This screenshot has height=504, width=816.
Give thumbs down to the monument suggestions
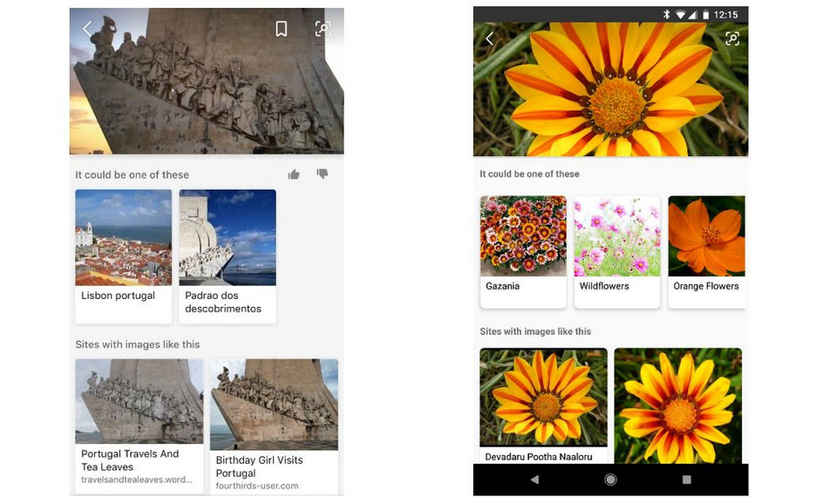(x=323, y=174)
